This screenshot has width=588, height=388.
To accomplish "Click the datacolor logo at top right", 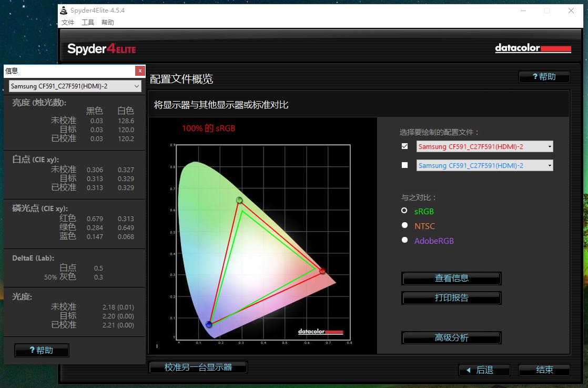I will pos(533,48).
